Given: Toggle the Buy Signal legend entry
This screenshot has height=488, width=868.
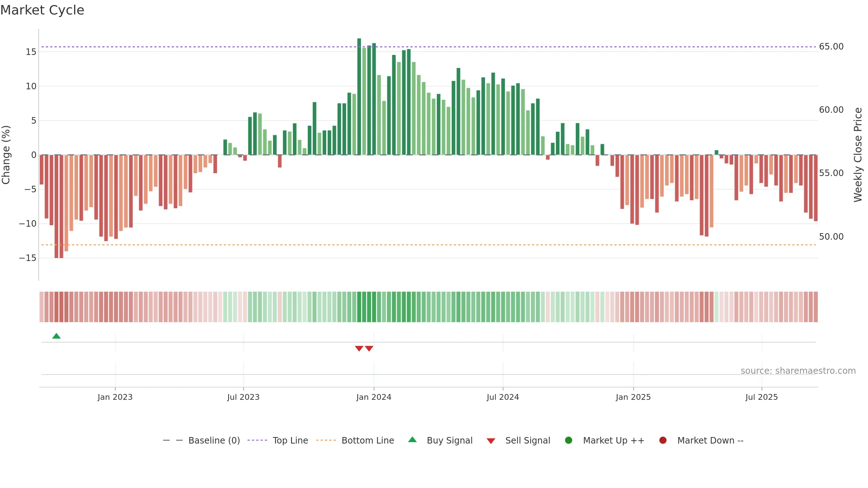Looking at the screenshot, I should 440,441.
